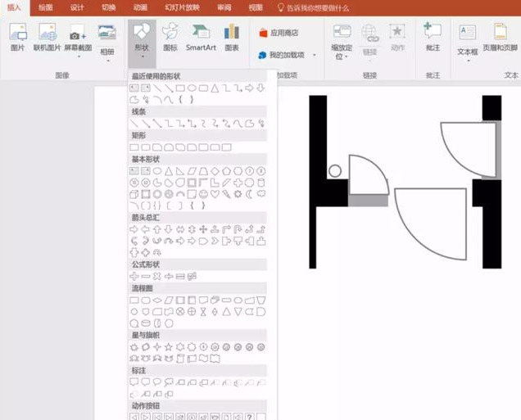Open the 视图 view tab
The height and width of the screenshot is (420, 521).
256,7
